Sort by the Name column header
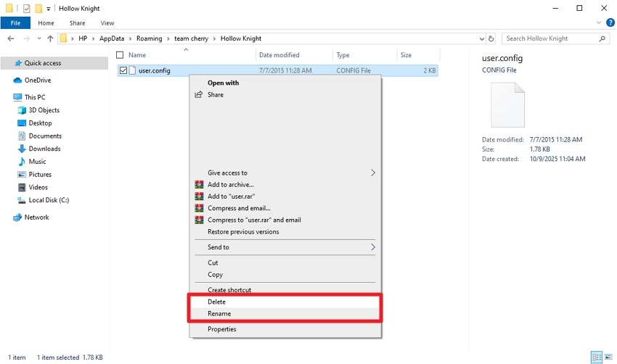 pos(137,55)
